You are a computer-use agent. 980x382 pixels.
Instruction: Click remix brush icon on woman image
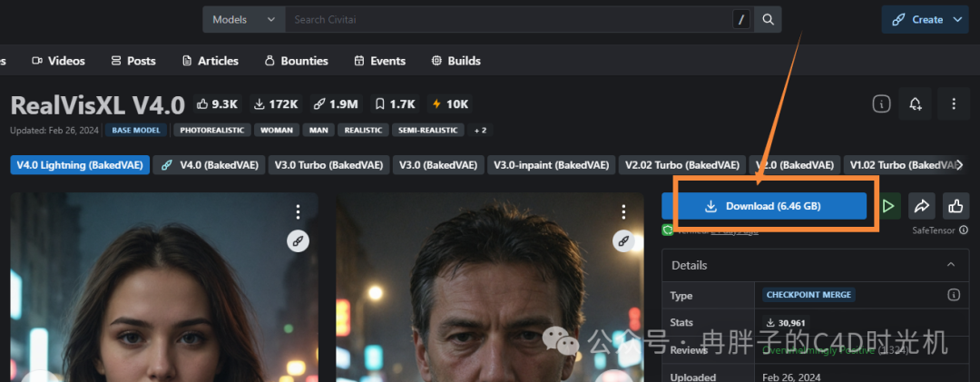click(299, 240)
